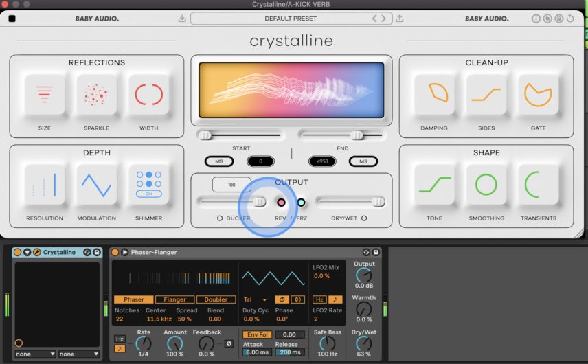This screenshot has height=364, width=588.
Task: Click the Dry/Wet output slider handle
Action: pyautogui.click(x=378, y=202)
